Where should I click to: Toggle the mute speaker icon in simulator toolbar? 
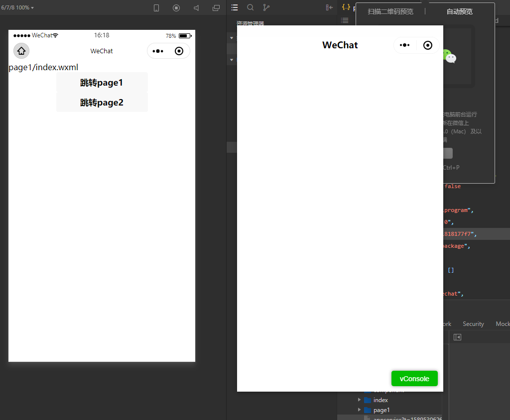point(196,8)
